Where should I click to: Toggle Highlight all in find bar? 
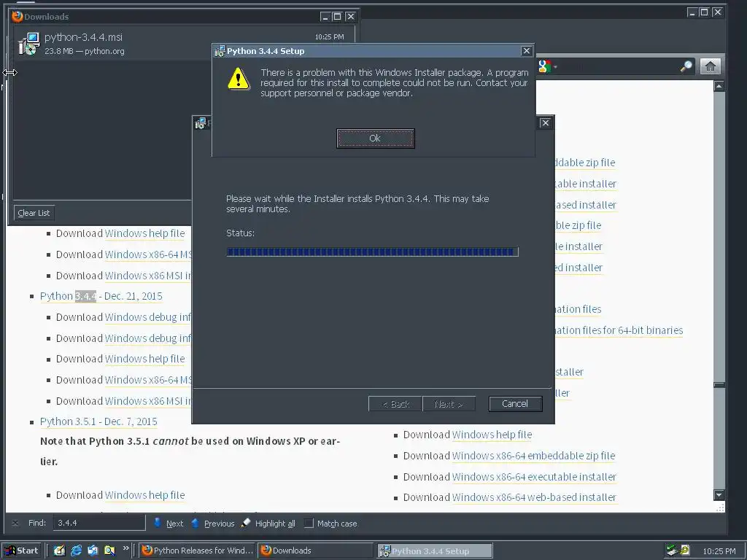(x=268, y=524)
